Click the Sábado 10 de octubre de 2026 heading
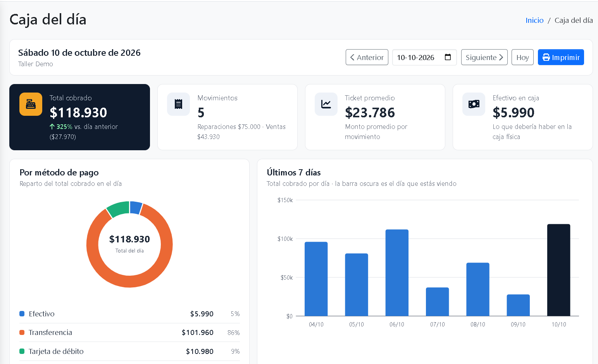The height and width of the screenshot is (364, 598). (x=79, y=53)
